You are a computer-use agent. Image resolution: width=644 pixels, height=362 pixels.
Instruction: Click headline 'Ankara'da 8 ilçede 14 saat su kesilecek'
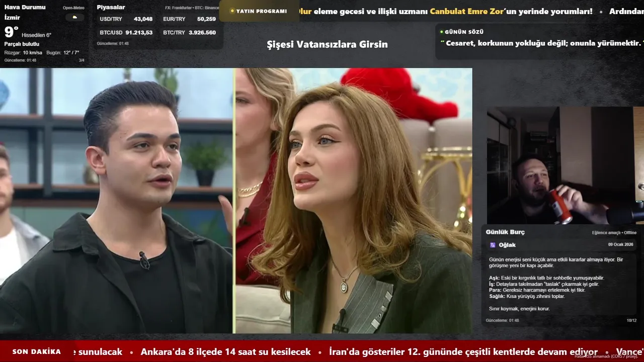(225, 352)
